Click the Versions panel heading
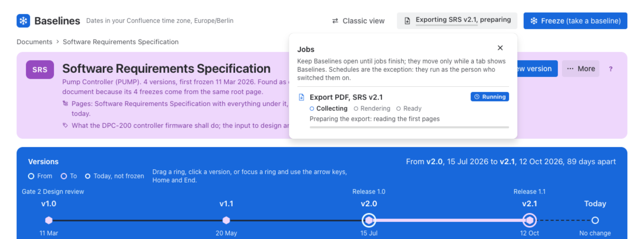The image size is (644, 239). coord(43,162)
